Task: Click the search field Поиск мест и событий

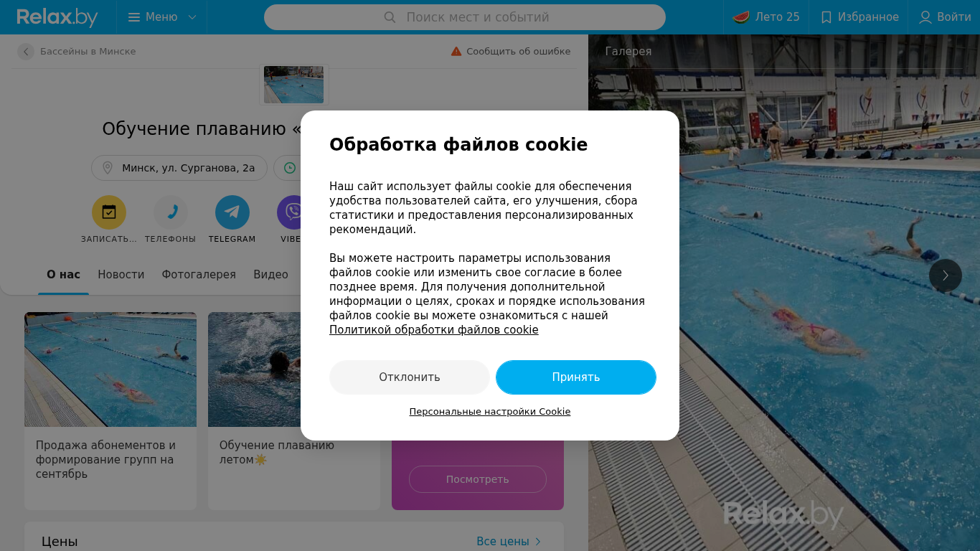Action: (465, 17)
